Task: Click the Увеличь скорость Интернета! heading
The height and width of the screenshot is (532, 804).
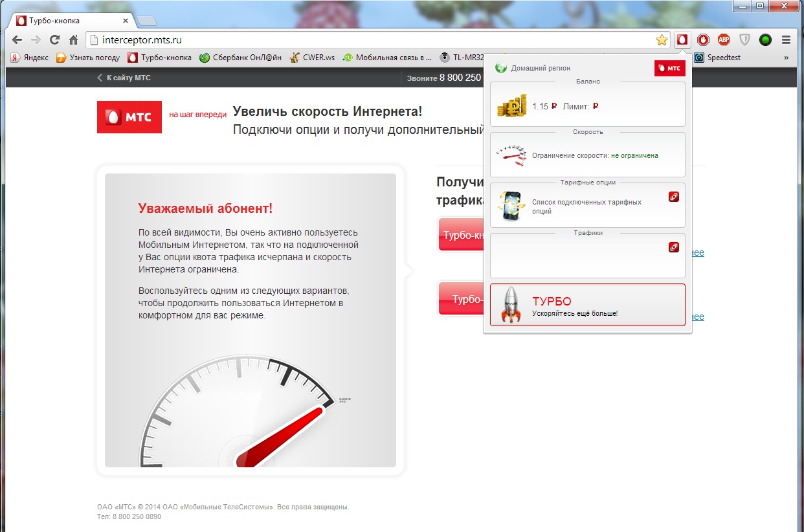Action: pos(327,111)
